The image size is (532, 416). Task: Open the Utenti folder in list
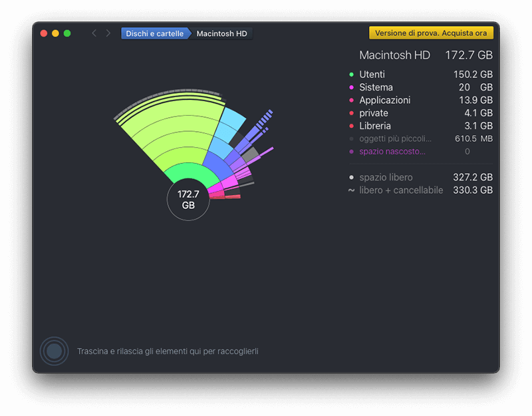click(x=372, y=75)
